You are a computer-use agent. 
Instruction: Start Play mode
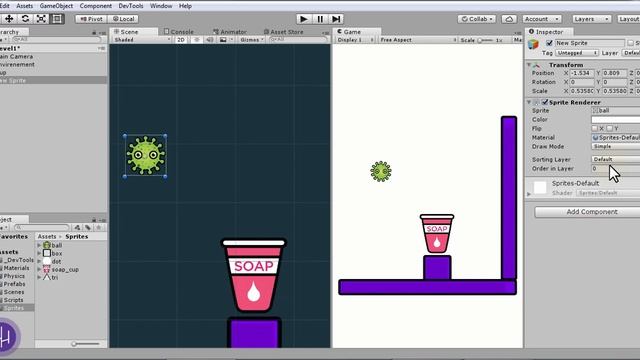tap(303, 19)
